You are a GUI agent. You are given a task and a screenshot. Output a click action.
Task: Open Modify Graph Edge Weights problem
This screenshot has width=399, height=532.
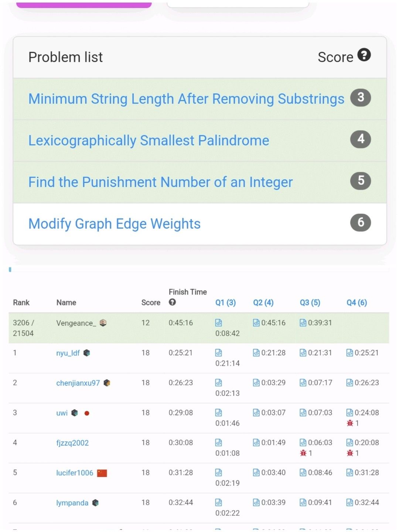tap(114, 224)
